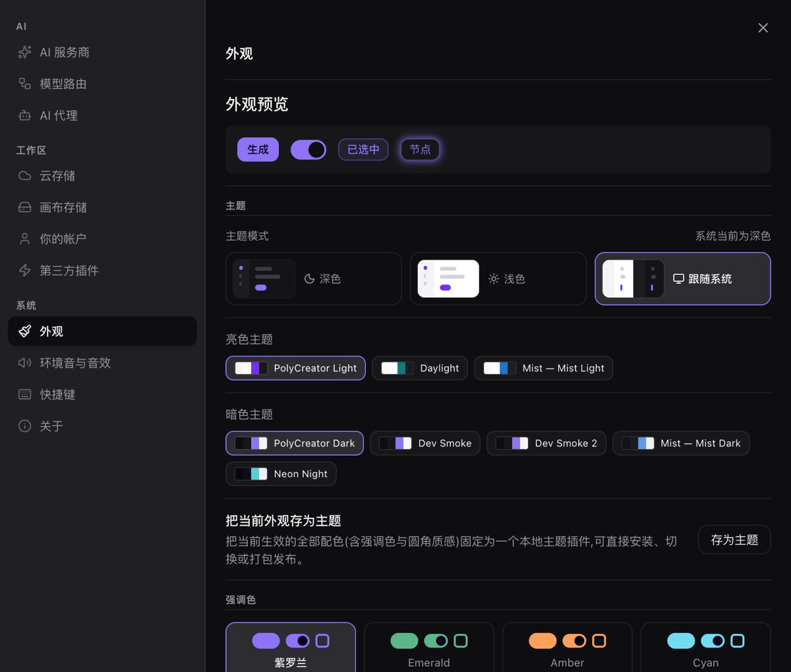791x672 pixels.
Task: Click the 节点 preview chip
Action: tap(420, 150)
